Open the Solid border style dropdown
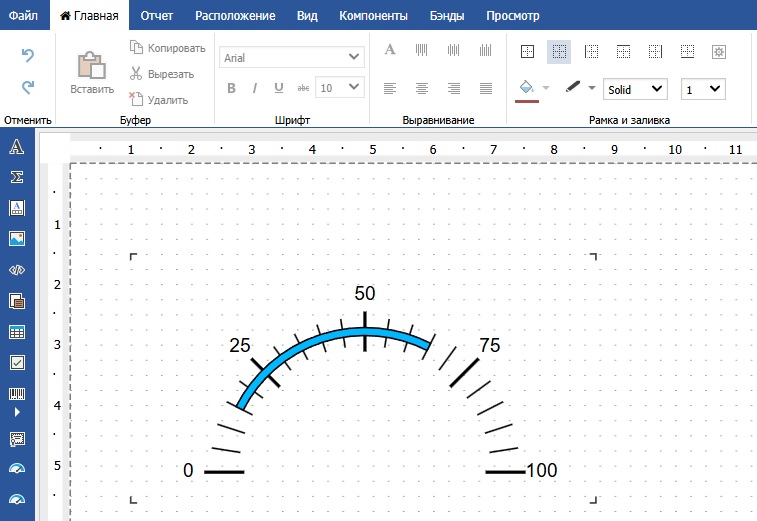Image resolution: width=757 pixels, height=521 pixels. 635,89
